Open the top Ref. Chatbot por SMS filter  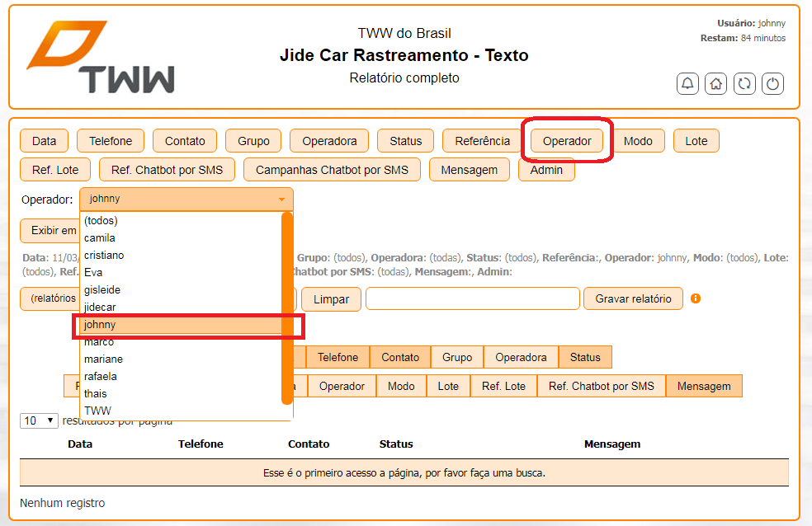pyautogui.click(x=167, y=170)
